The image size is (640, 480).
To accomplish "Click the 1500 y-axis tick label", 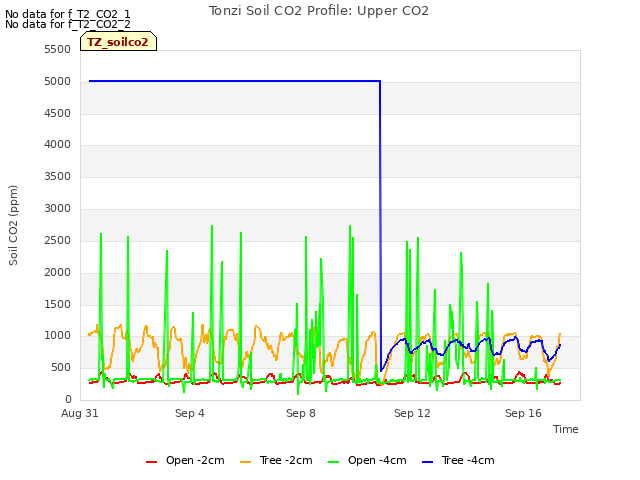I will [58, 304].
